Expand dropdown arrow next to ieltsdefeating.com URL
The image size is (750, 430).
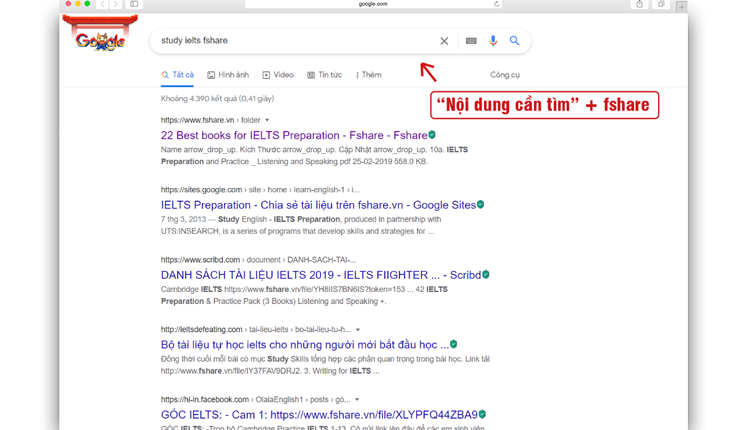click(358, 330)
